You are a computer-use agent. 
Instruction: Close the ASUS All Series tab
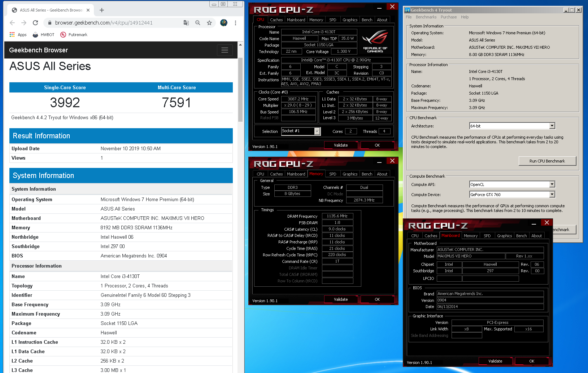(x=88, y=10)
